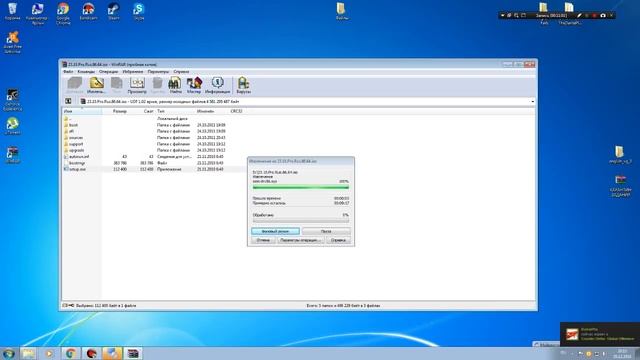Open the Information (Информация) toolbar icon
The width and height of the screenshot is (640, 360).
point(217,85)
